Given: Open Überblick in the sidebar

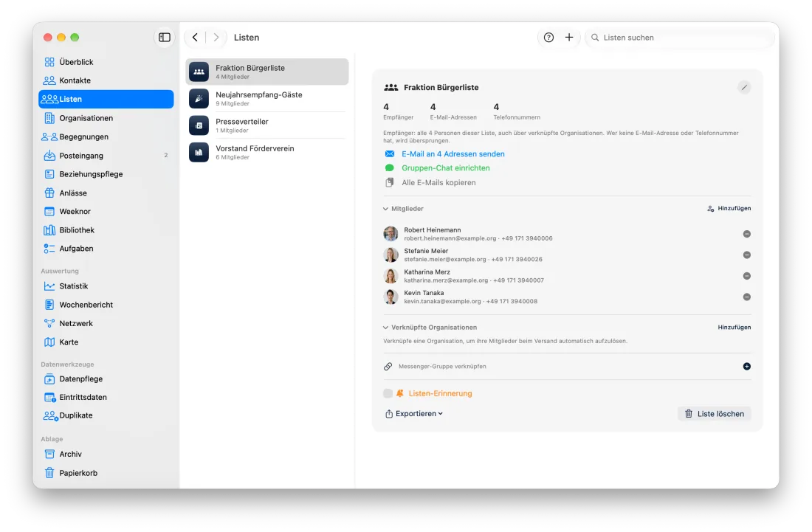Looking at the screenshot, I should (106, 62).
